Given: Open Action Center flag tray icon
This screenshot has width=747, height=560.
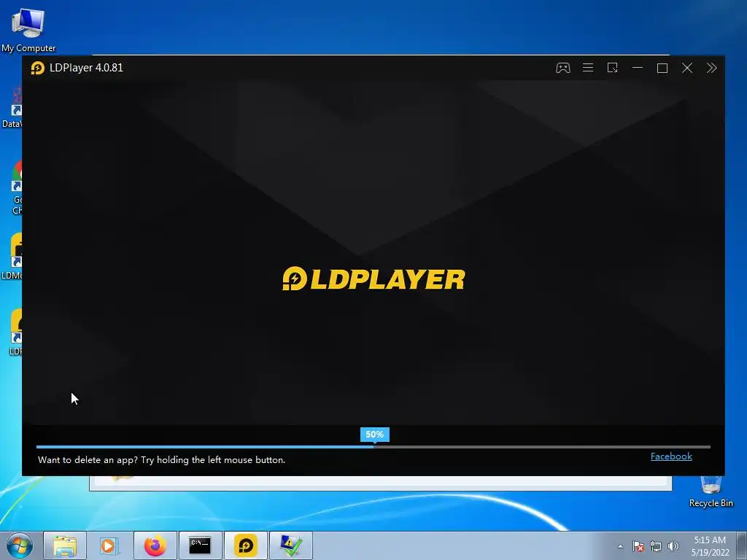Looking at the screenshot, I should (638, 546).
